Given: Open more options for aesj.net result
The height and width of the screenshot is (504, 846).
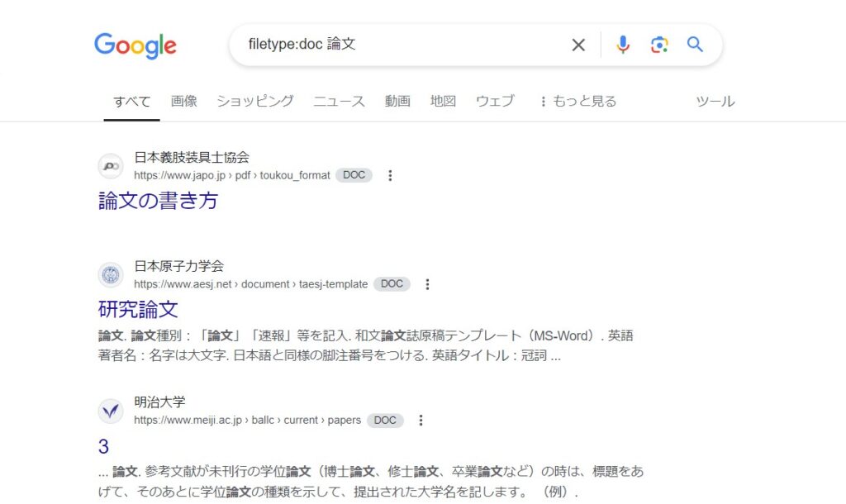Looking at the screenshot, I should tap(427, 284).
